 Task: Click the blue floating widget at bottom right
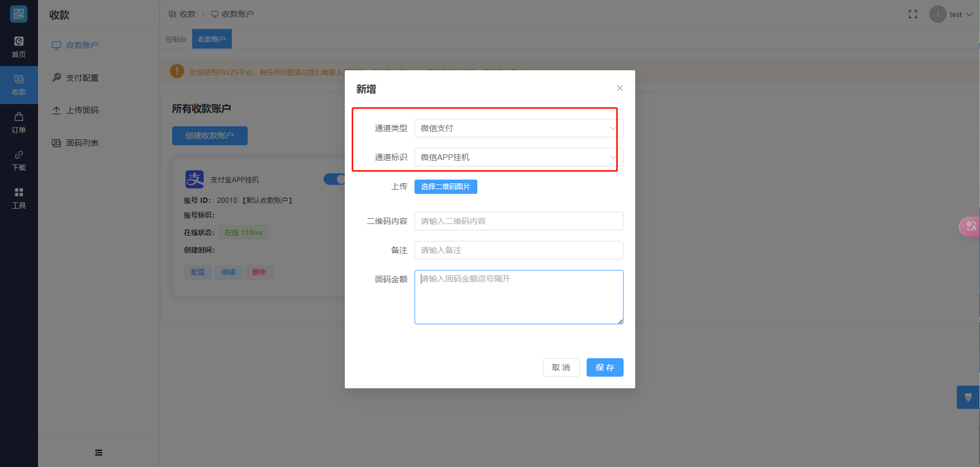tap(968, 397)
